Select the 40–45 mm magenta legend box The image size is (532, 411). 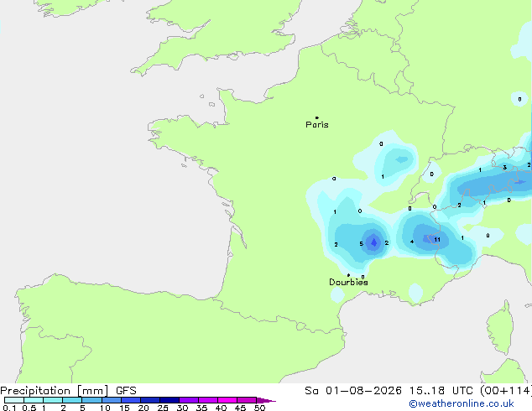[x=227, y=400]
